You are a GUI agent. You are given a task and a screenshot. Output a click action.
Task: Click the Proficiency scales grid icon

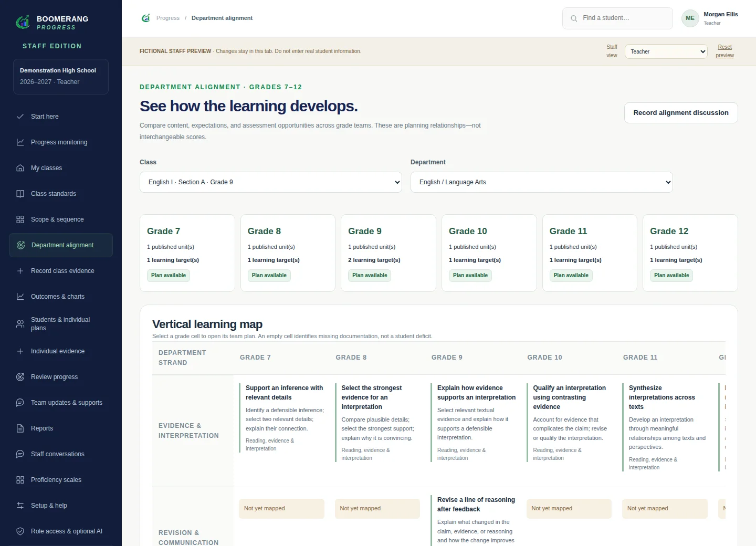tap(20, 480)
